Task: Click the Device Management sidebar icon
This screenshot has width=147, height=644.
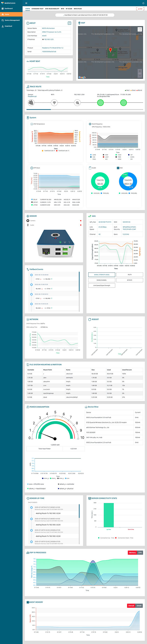Action: [x=3, y=20]
